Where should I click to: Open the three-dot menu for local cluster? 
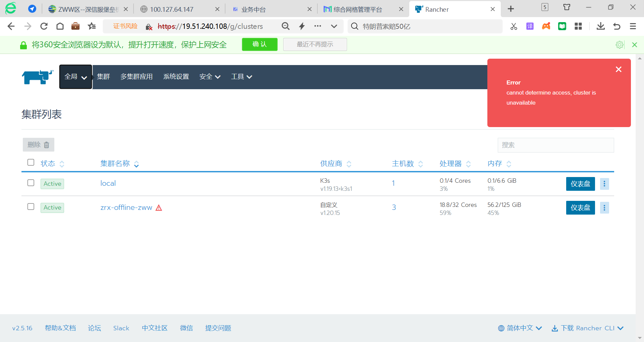pos(604,184)
